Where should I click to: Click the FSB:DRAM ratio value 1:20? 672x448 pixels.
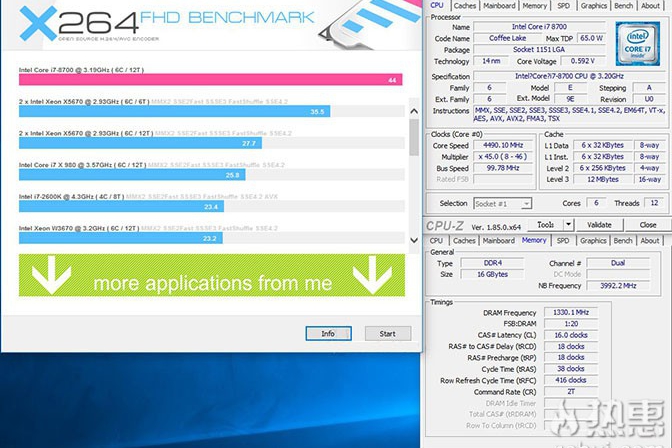click(x=570, y=324)
